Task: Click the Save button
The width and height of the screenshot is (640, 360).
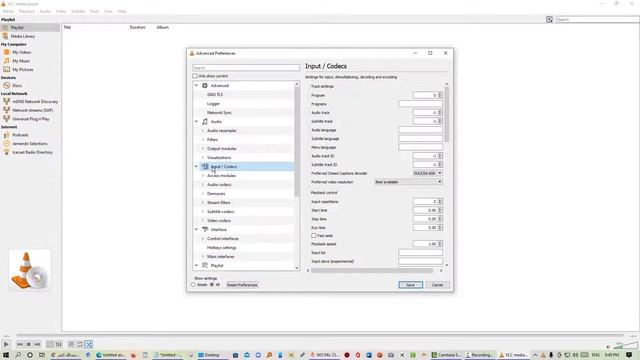Action: click(411, 285)
